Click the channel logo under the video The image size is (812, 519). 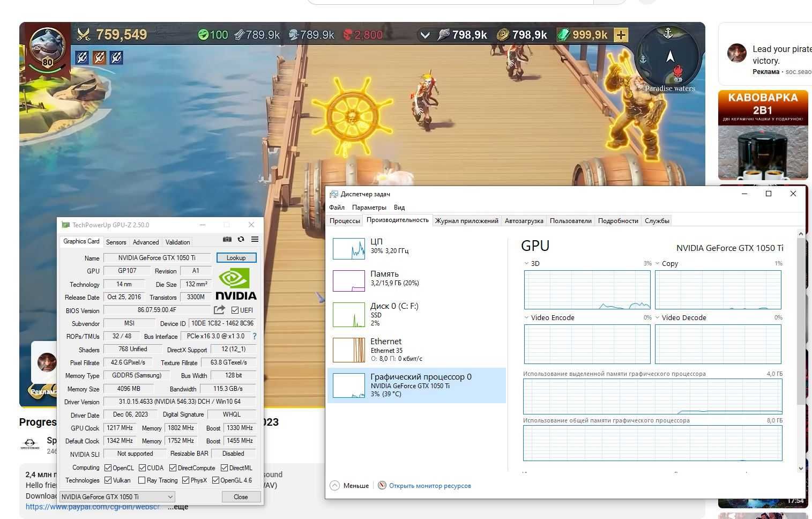click(x=30, y=443)
